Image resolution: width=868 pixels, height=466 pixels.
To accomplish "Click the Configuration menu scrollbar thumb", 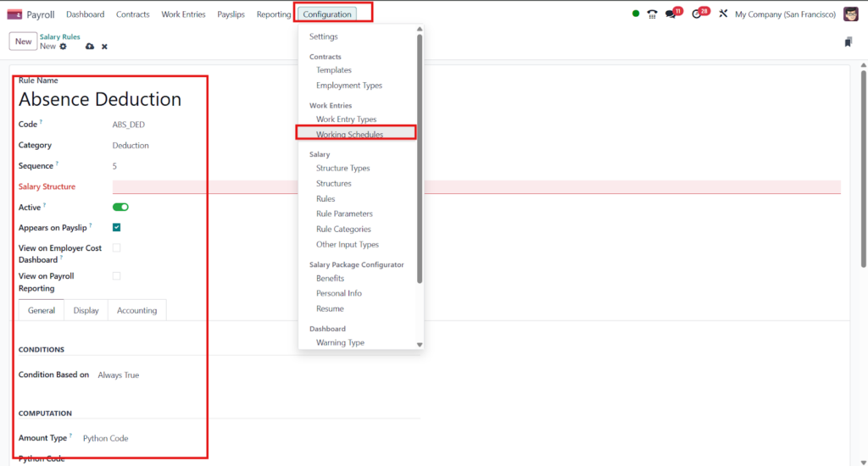I will pos(420,158).
